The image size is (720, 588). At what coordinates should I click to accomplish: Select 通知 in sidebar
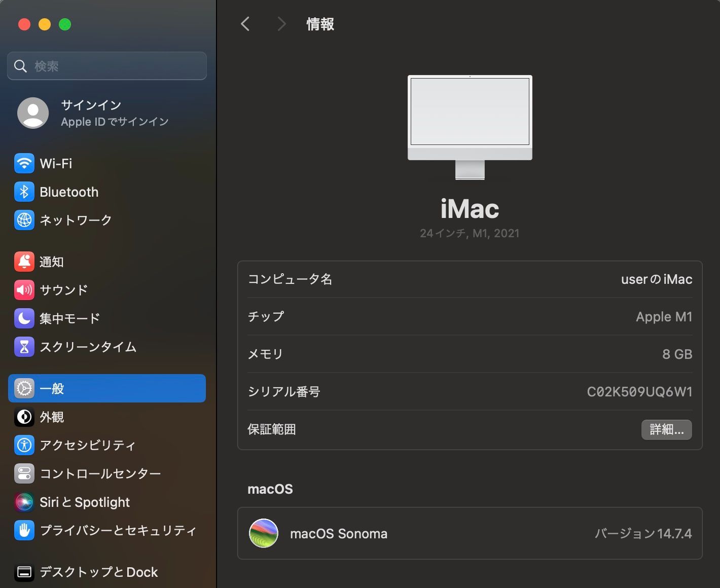(x=52, y=262)
